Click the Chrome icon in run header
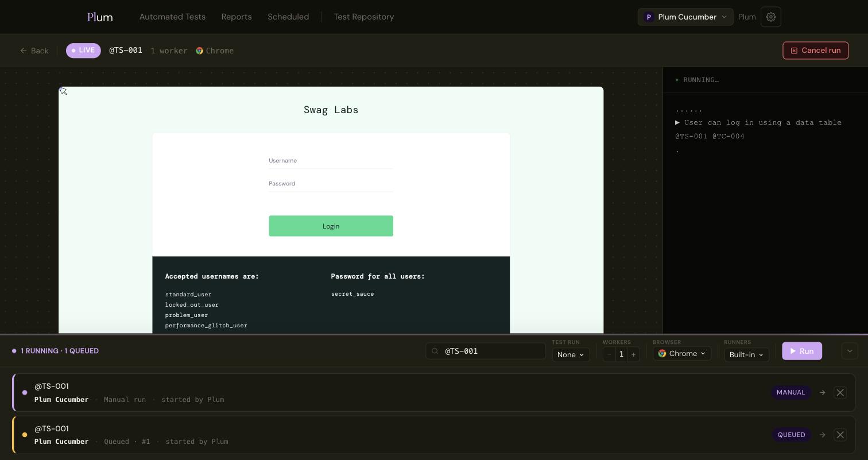The width and height of the screenshot is (868, 460). pyautogui.click(x=199, y=51)
